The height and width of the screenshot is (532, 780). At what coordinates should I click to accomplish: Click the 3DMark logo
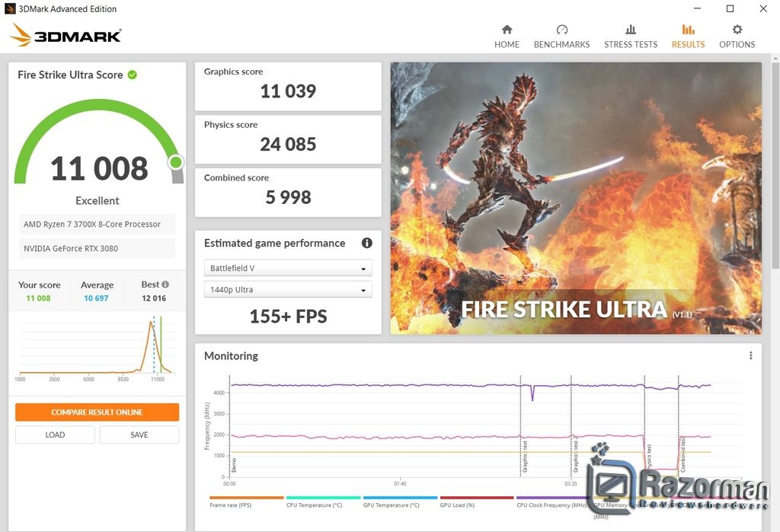pyautogui.click(x=66, y=35)
